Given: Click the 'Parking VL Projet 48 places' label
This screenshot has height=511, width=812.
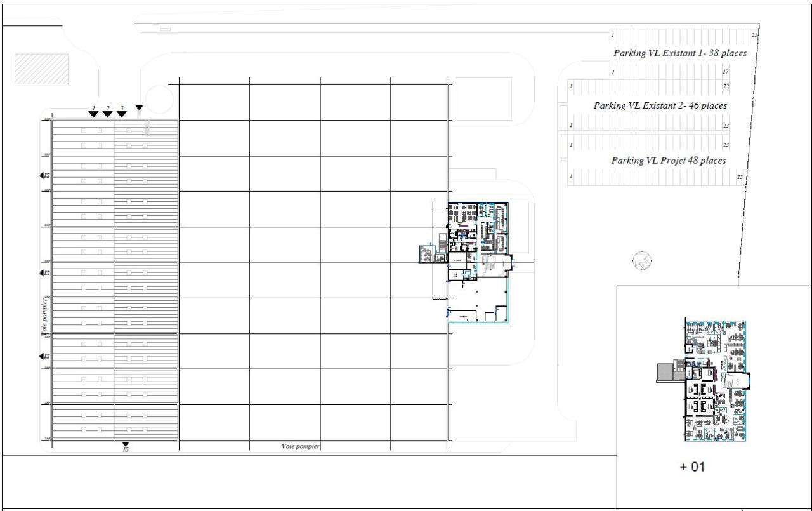Looking at the screenshot, I should point(668,161).
